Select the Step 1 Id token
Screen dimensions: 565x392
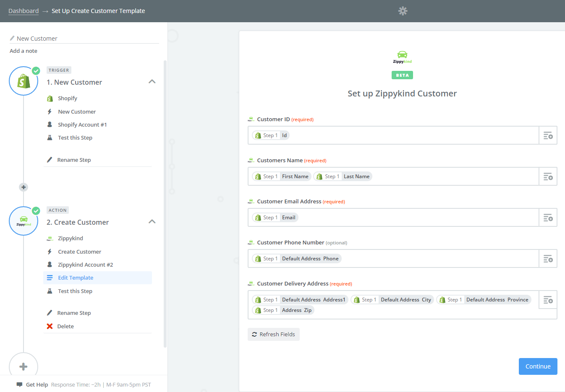tap(271, 135)
